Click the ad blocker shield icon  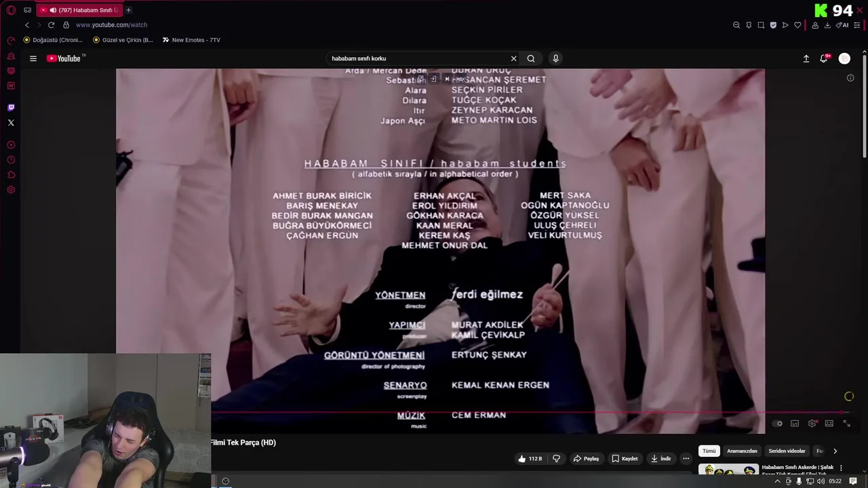(x=773, y=25)
